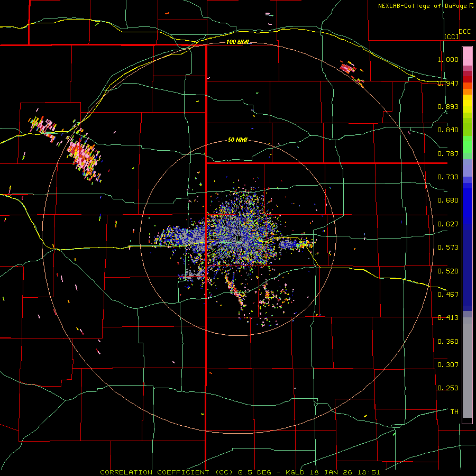Viewport: 476px width, 476px height.
Task: Click the Correlation Coefficient caption at bottom
Action: tap(240, 472)
